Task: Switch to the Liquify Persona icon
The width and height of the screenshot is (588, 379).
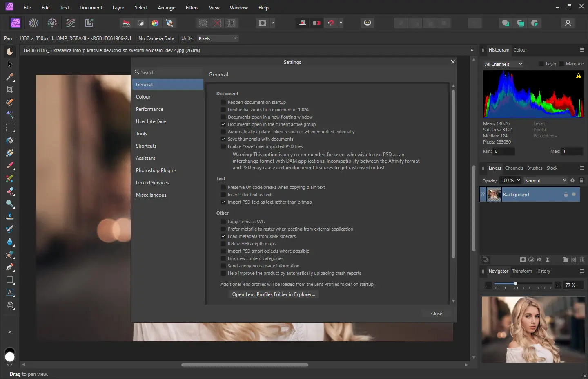Action: (x=34, y=23)
